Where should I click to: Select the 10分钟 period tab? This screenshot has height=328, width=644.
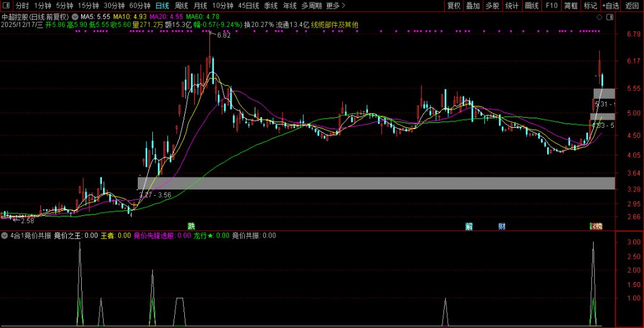tap(223, 6)
